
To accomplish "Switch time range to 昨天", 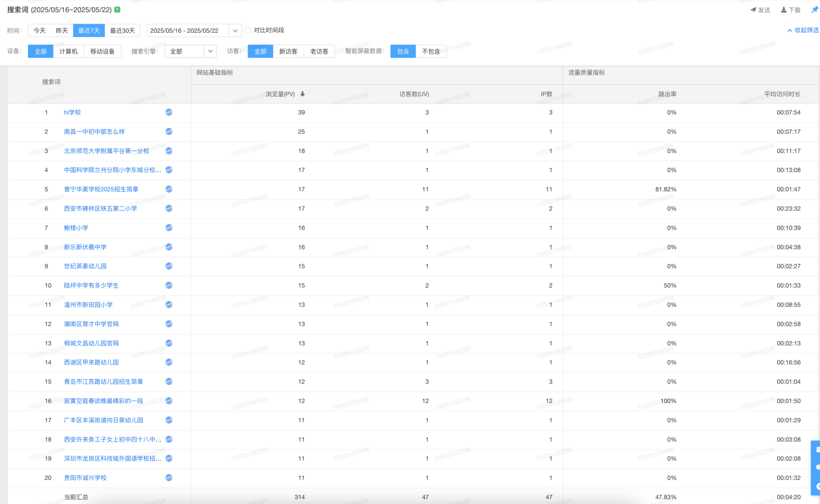I will point(62,31).
